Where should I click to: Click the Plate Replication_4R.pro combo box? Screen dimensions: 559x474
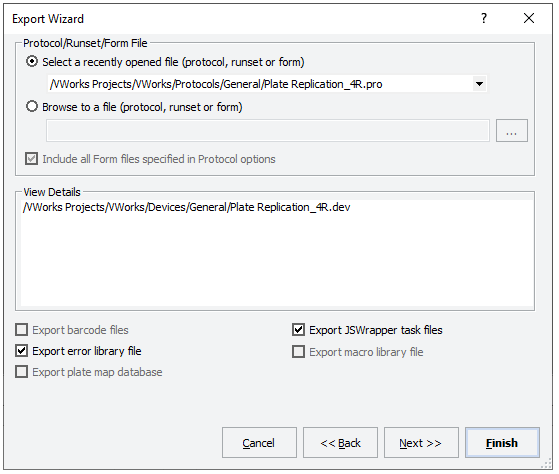coord(267,84)
